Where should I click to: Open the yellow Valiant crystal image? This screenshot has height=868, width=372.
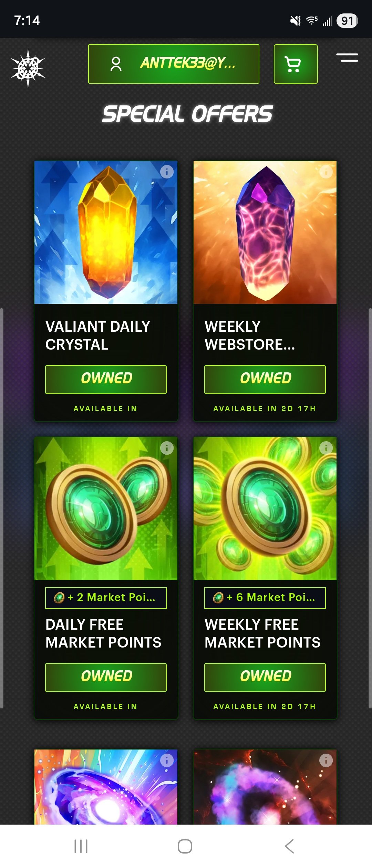tap(106, 232)
